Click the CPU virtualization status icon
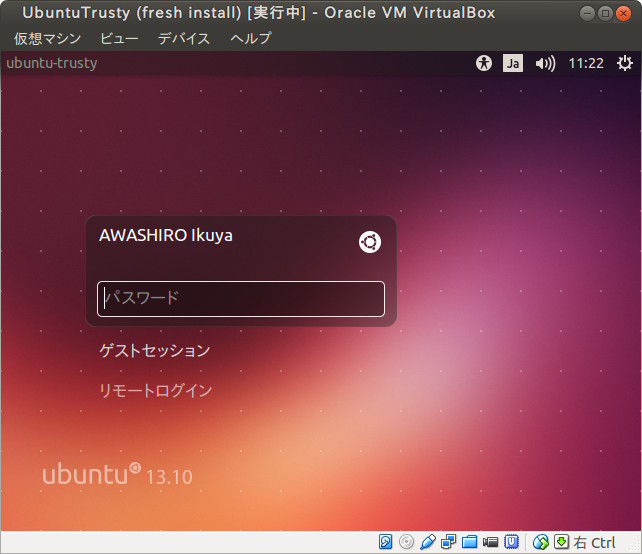The image size is (642, 554). click(x=511, y=542)
